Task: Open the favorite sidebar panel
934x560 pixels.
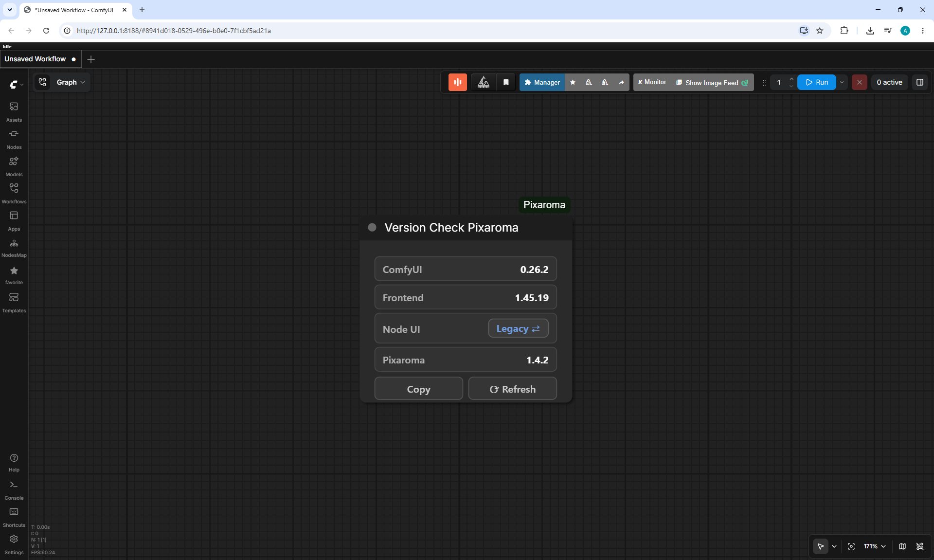Action: pos(14,275)
